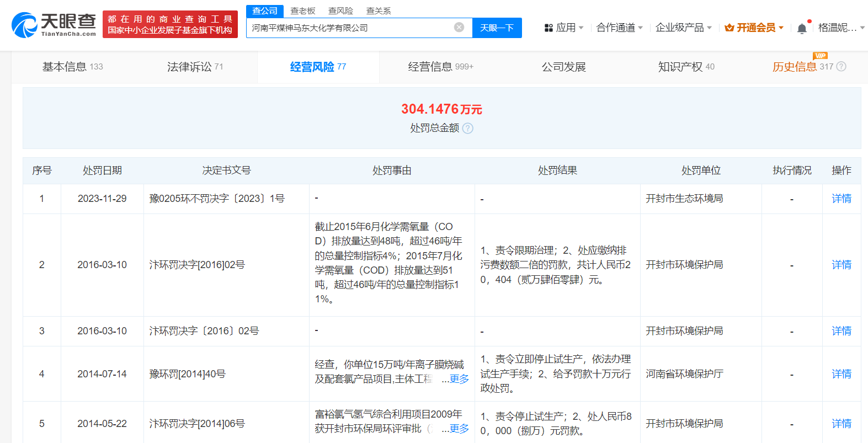The image size is (868, 443).
Task: Open 详情 for the 2023-11-29 penalty
Action: click(842, 199)
